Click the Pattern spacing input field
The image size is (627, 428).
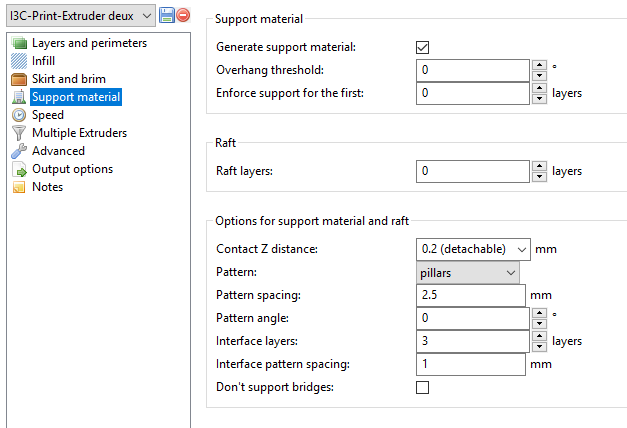tap(470, 296)
